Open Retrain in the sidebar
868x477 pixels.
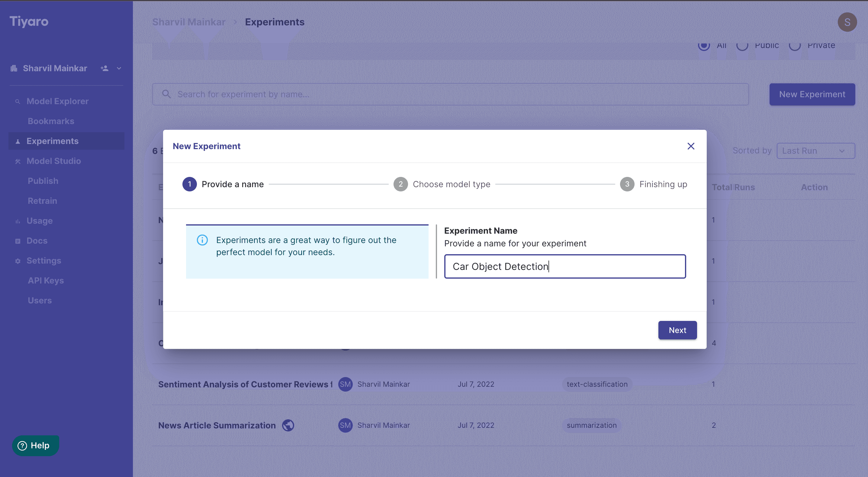(42, 201)
